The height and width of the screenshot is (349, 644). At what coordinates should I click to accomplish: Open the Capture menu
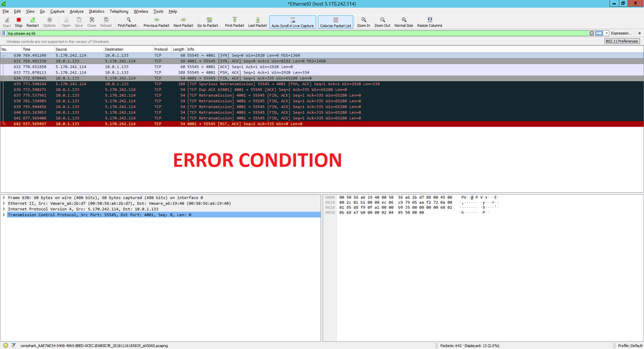tap(57, 12)
